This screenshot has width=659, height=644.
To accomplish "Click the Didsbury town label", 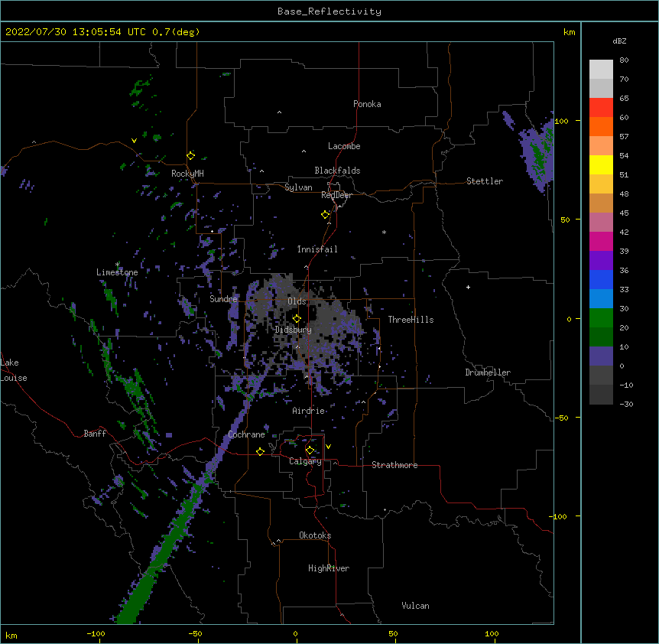I will click(x=294, y=330).
